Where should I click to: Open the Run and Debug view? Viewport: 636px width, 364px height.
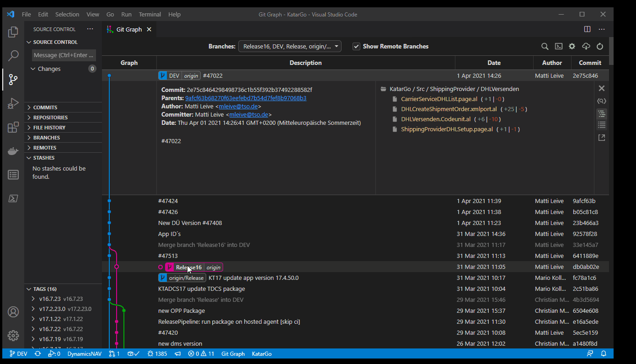13,103
